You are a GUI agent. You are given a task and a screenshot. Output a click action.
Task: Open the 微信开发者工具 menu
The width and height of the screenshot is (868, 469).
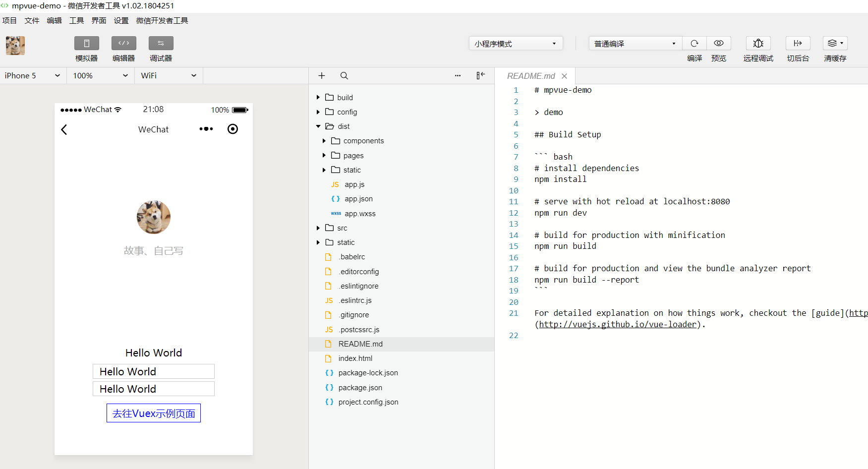click(162, 20)
